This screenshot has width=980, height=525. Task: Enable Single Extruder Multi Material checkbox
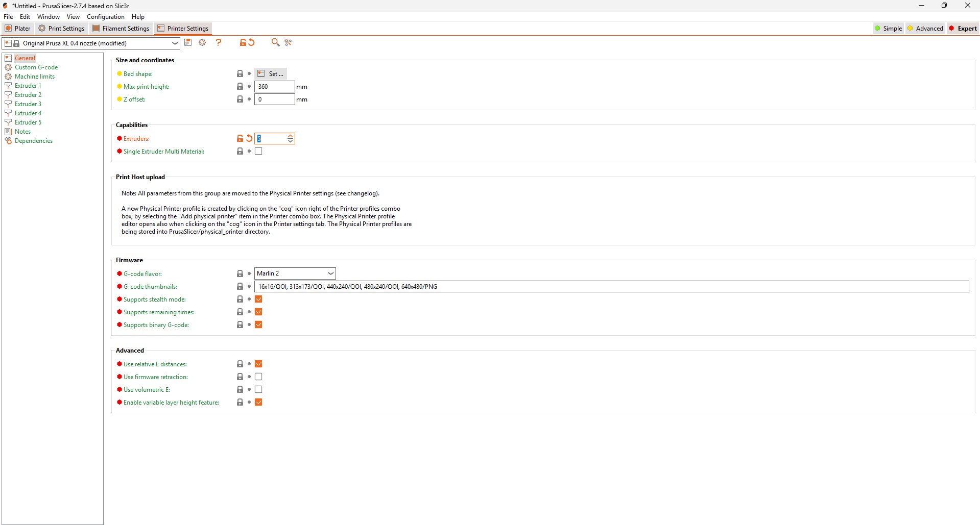pos(258,152)
